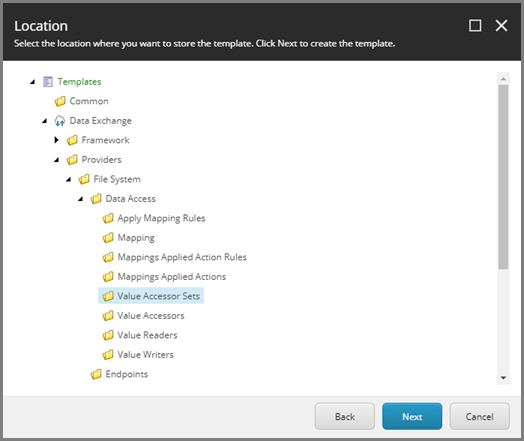The width and height of the screenshot is (524, 441).
Task: Collapse the Templates tree node
Action: click(32, 82)
